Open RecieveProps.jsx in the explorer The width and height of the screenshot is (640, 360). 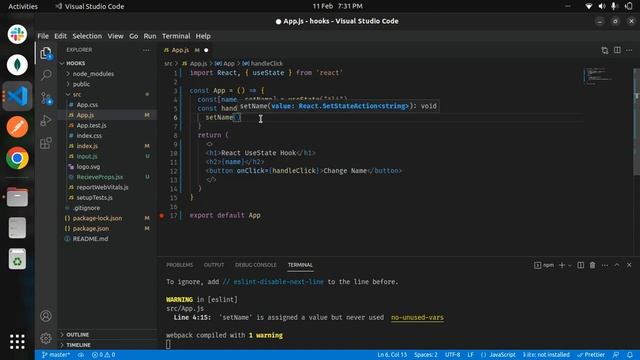(100, 177)
